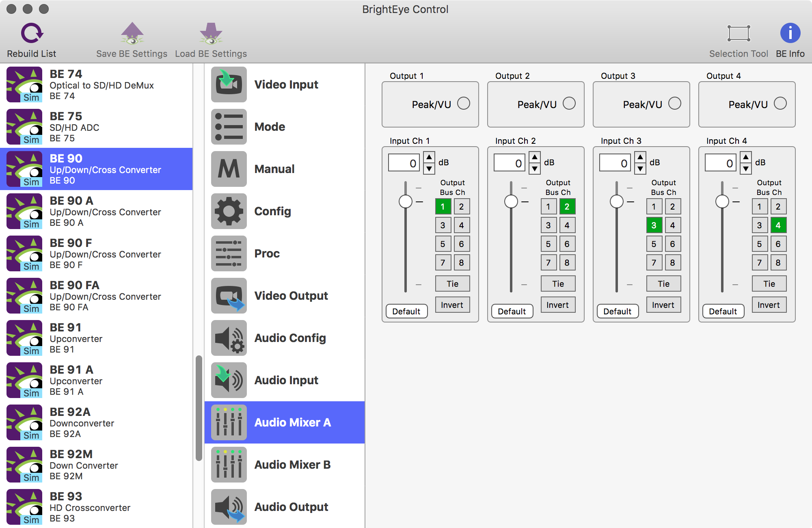Screen dimensions: 812x528
Task: Click the Input Ch 1 level fader knob
Action: tap(406, 201)
